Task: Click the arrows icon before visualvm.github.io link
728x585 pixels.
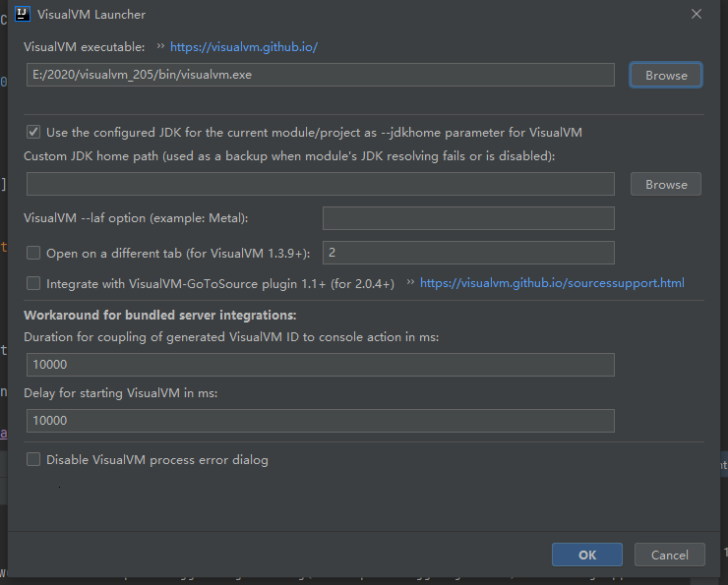Action: (160, 46)
